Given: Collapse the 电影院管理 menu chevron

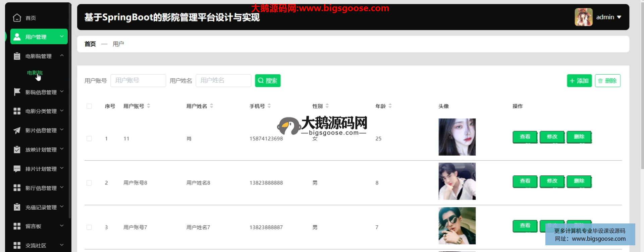Looking at the screenshot, I should pyautogui.click(x=62, y=55).
